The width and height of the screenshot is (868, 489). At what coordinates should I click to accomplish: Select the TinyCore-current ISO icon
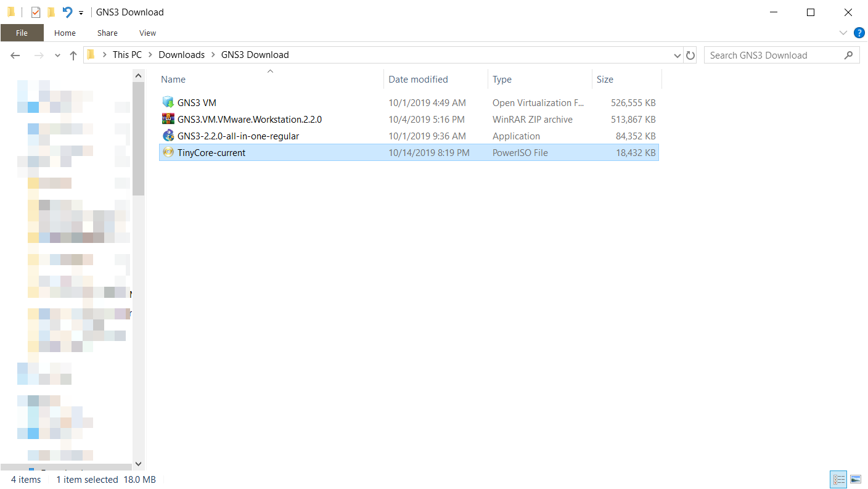pyautogui.click(x=168, y=152)
